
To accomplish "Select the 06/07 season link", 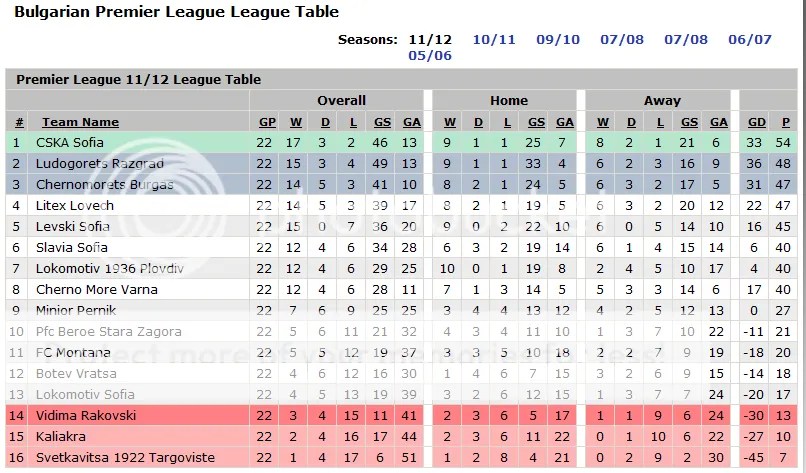I will pyautogui.click(x=749, y=40).
